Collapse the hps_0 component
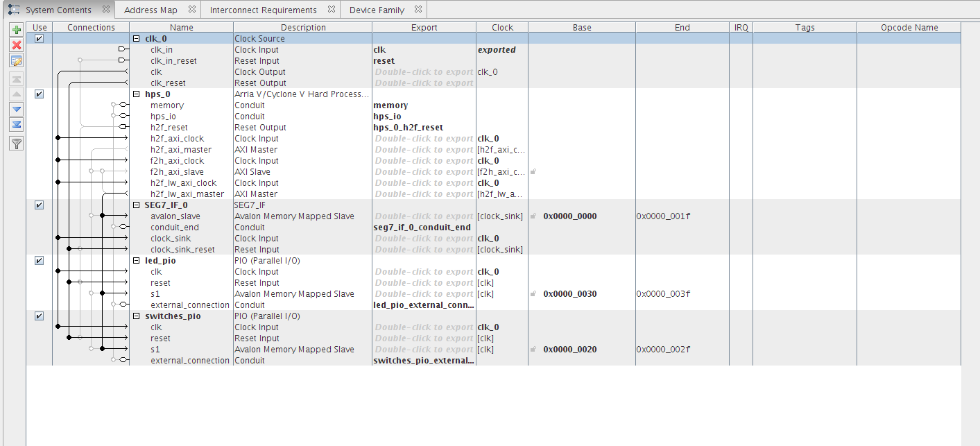The width and height of the screenshot is (980, 446). pyautogui.click(x=137, y=94)
